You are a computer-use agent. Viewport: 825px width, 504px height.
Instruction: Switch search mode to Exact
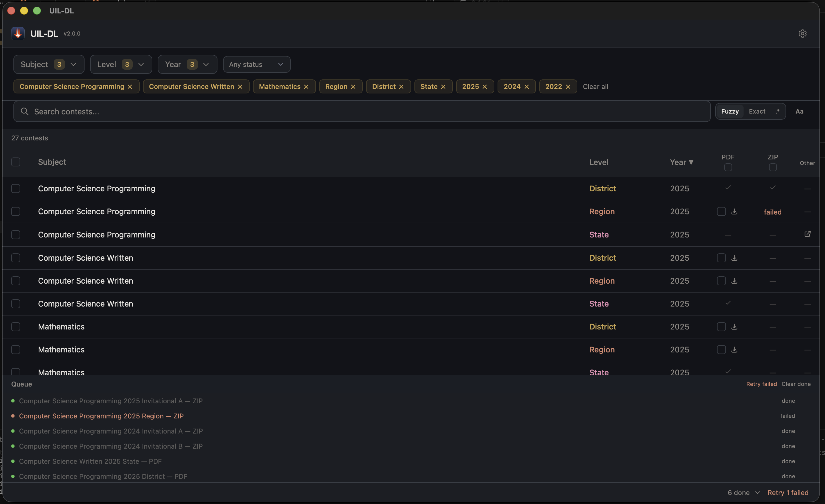pos(757,111)
